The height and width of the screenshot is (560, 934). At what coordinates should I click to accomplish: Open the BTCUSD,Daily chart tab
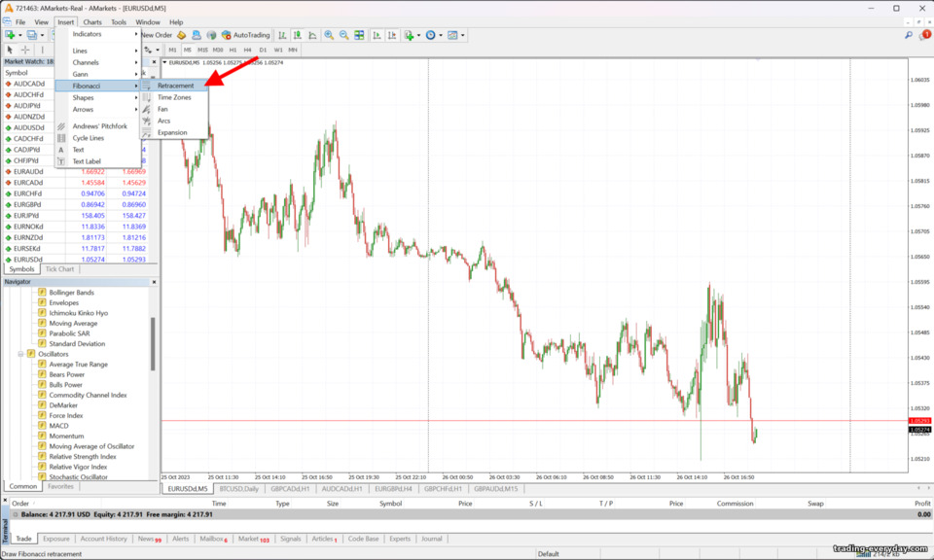[239, 489]
